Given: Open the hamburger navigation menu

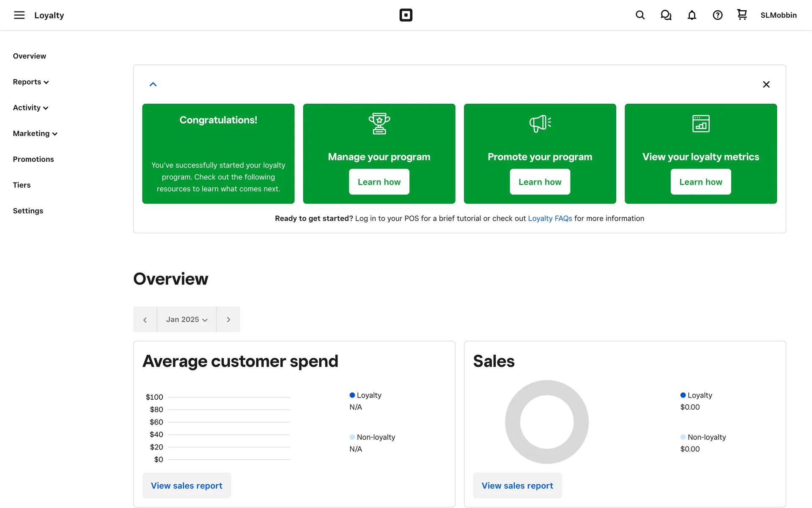Looking at the screenshot, I should coord(19,15).
